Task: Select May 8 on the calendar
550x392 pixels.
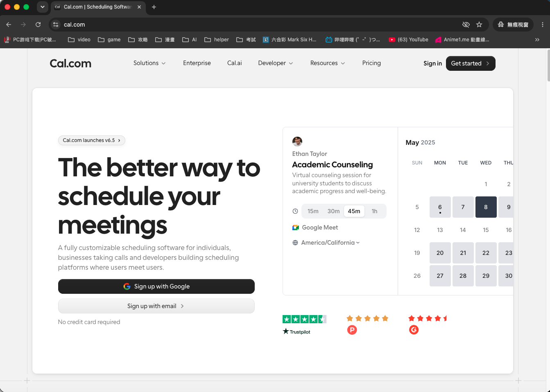Action: [x=486, y=207]
